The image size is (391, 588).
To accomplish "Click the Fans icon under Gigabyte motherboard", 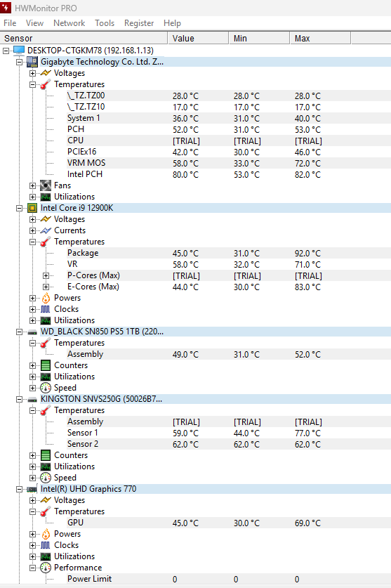I will point(46,185).
